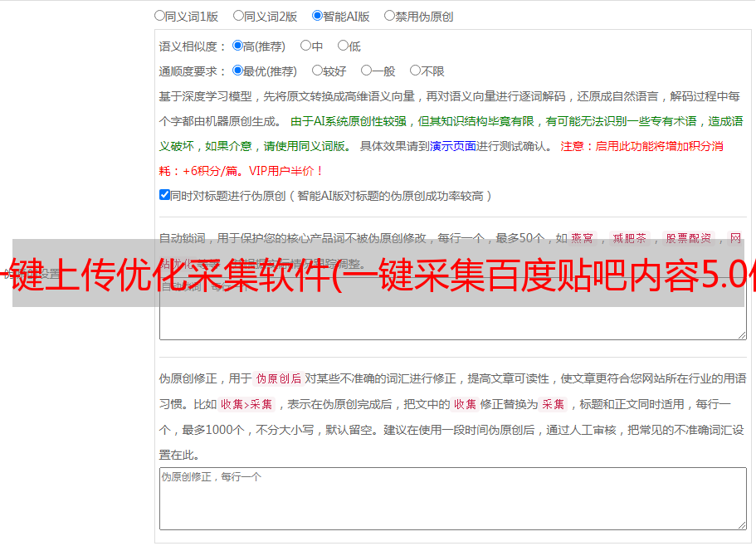The height and width of the screenshot is (546, 756).
Task: Click into the 自动锁词 text area
Action: 453,307
